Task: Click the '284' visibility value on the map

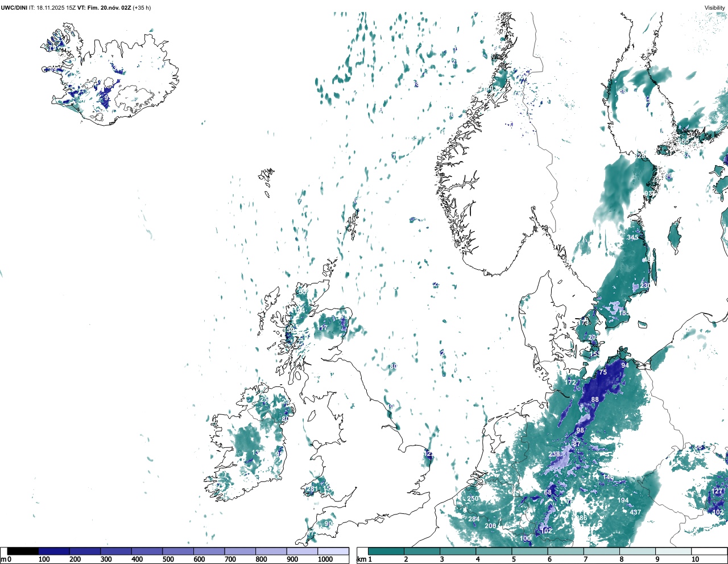Action: pos(474,519)
